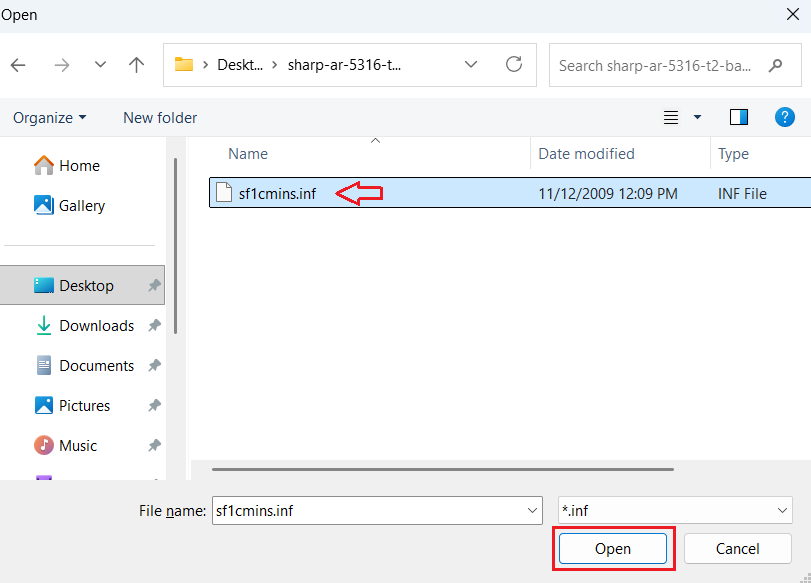Select the sf1cmins.inf file

tap(272, 192)
